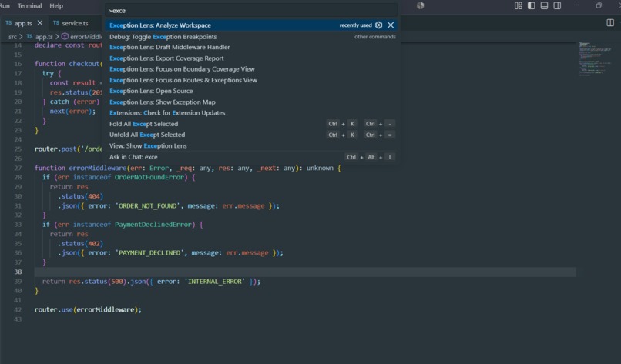This screenshot has height=364, width=621.
Task: Click status(404) on line 30
Action: 80,196
